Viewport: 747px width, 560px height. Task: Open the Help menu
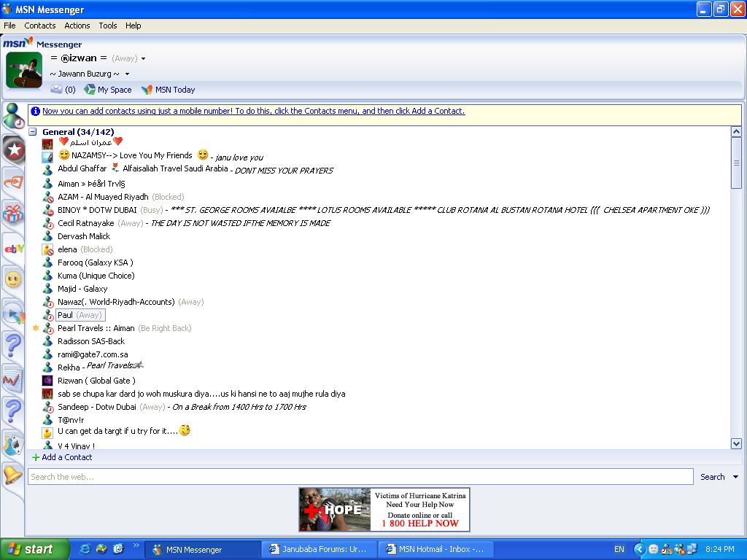[x=133, y=26]
